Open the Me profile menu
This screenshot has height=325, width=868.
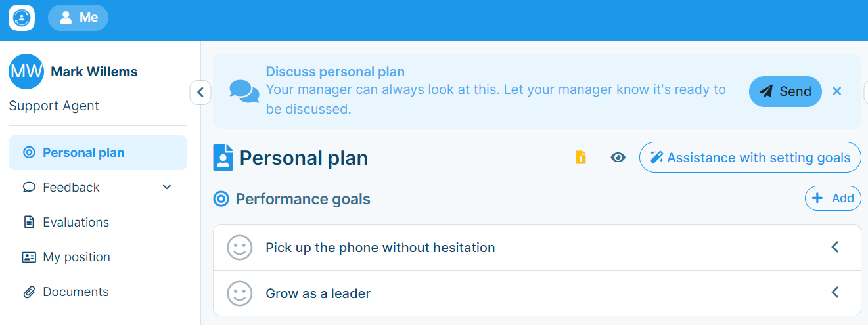tap(78, 18)
